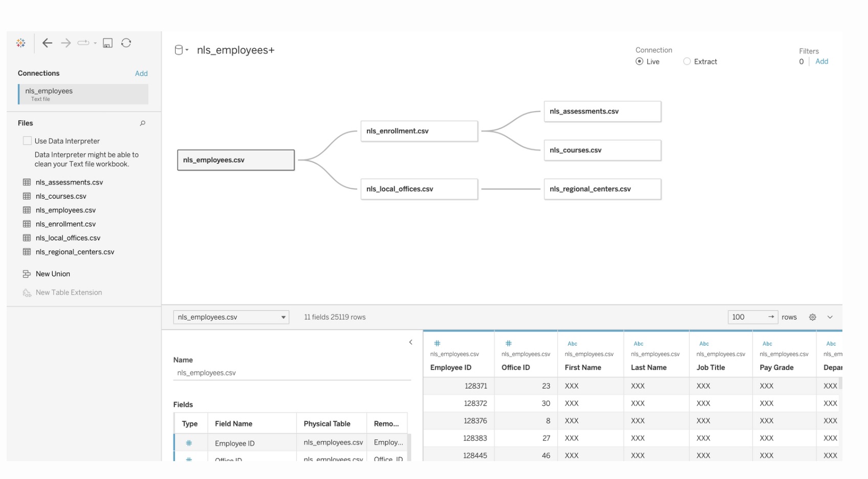Screen dimensions: 868x479
Task: Open the nls_employees.csv table dropdown
Action: 231,317
